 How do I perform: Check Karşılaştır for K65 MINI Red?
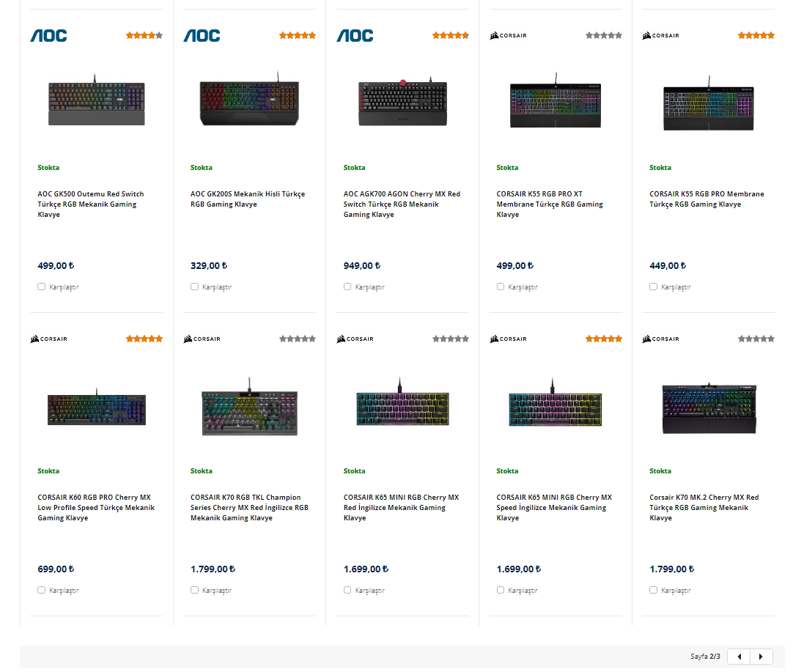(x=347, y=590)
